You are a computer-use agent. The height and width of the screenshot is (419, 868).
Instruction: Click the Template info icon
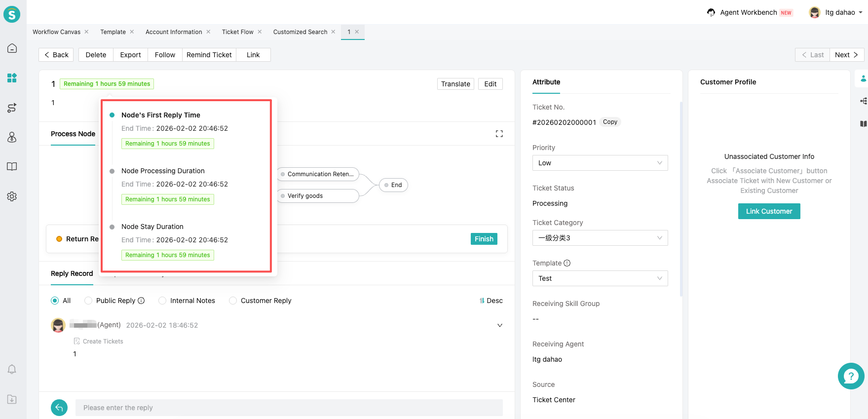pyautogui.click(x=567, y=263)
